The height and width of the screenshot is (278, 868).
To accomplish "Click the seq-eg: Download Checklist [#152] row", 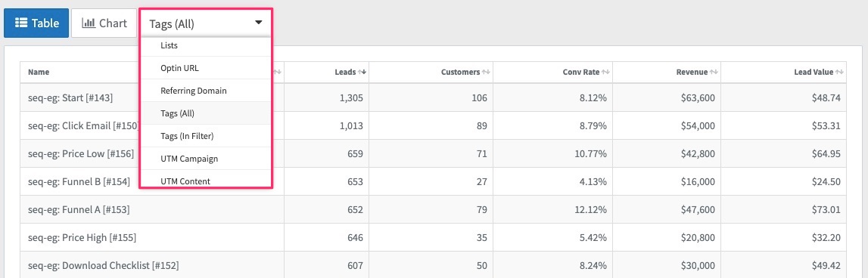I will (433, 264).
